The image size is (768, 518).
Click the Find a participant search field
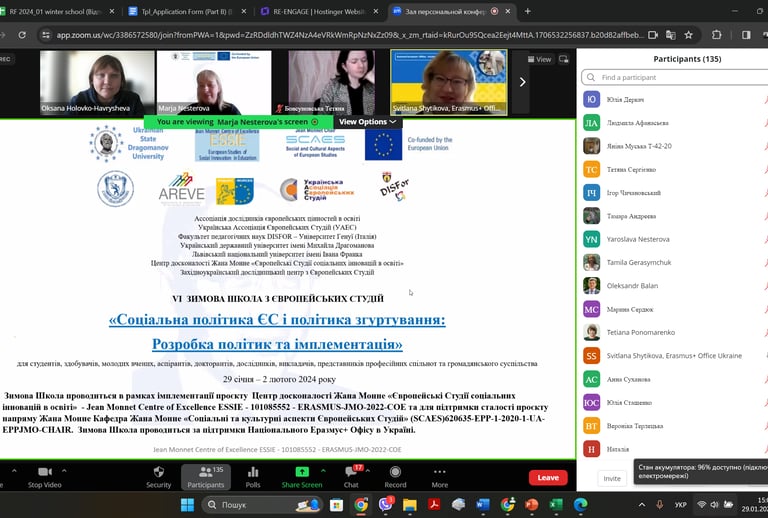click(676, 77)
